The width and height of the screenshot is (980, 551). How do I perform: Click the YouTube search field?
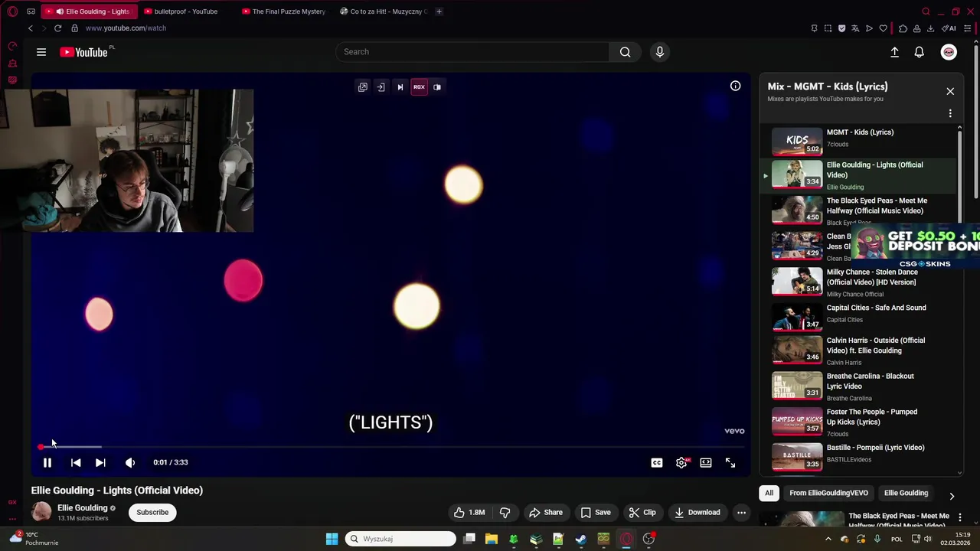coord(472,52)
